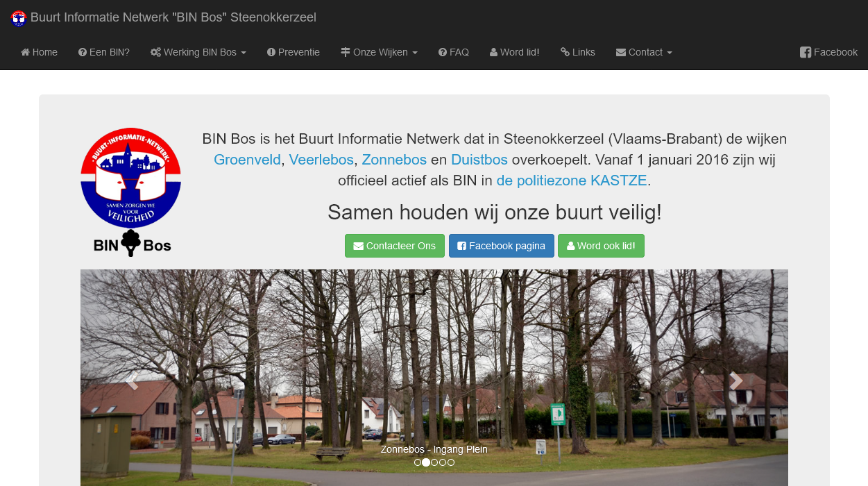Viewport: 868px width, 486px height.
Task: Open the Facebook link in navbar
Action: [828, 52]
